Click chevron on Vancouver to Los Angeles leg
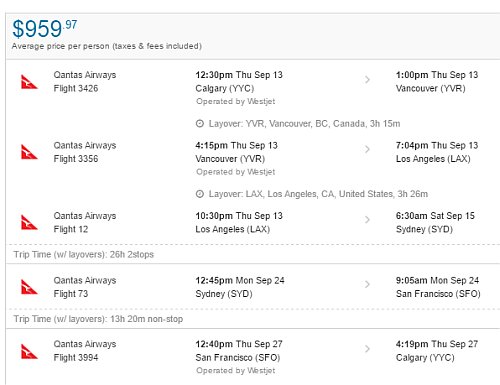The height and width of the screenshot is (385, 500). pyautogui.click(x=367, y=149)
